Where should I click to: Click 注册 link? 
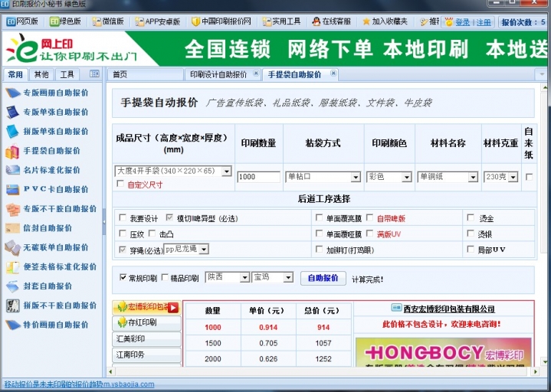484,22
